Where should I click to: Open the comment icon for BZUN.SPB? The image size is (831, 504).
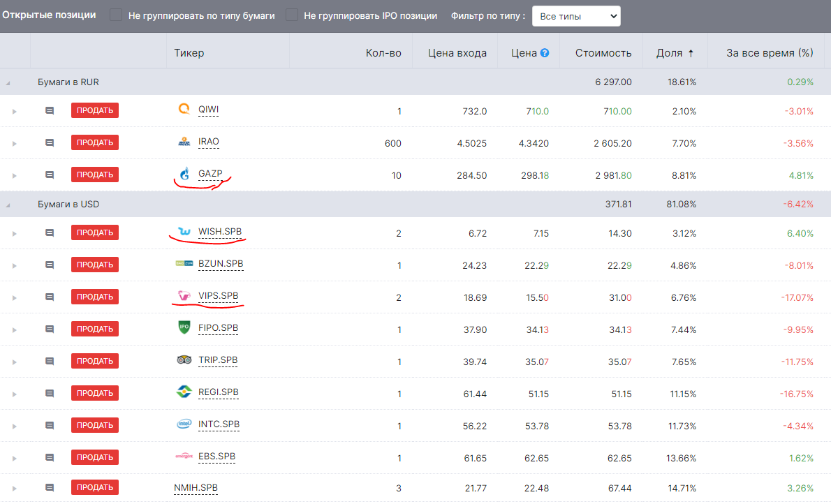(x=50, y=265)
